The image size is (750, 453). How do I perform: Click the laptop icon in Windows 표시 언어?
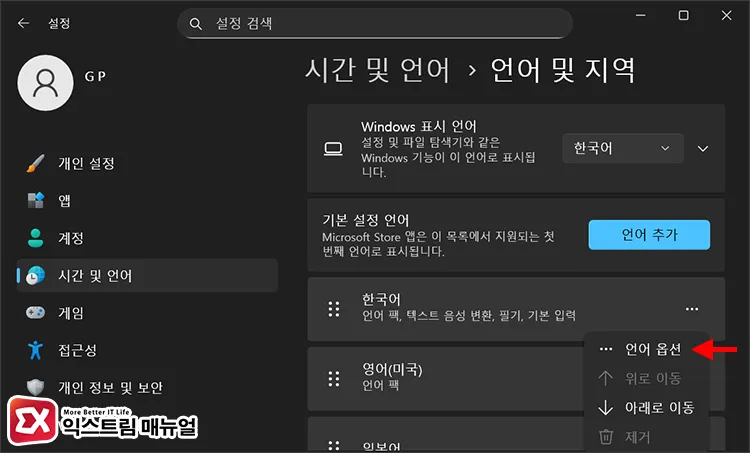[333, 149]
